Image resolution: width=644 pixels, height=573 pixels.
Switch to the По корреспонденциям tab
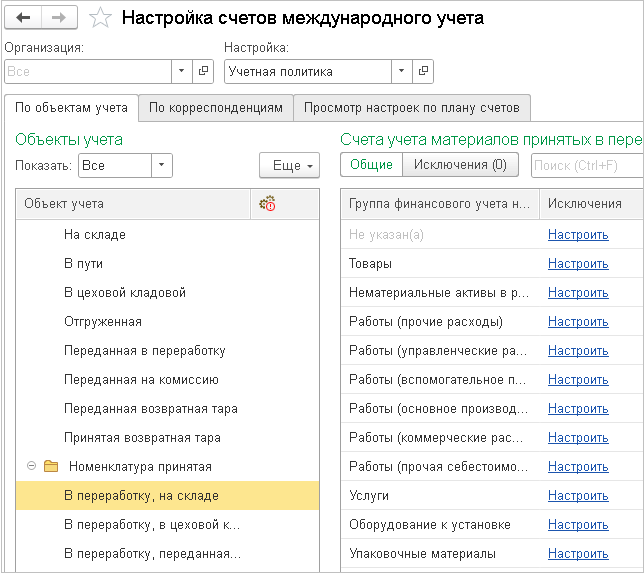pyautogui.click(x=215, y=108)
